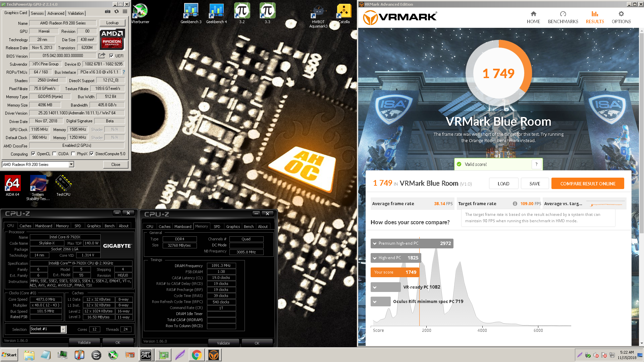The height and width of the screenshot is (362, 644).
Task: Click the Close button in GPU-Z
Action: click(x=116, y=165)
